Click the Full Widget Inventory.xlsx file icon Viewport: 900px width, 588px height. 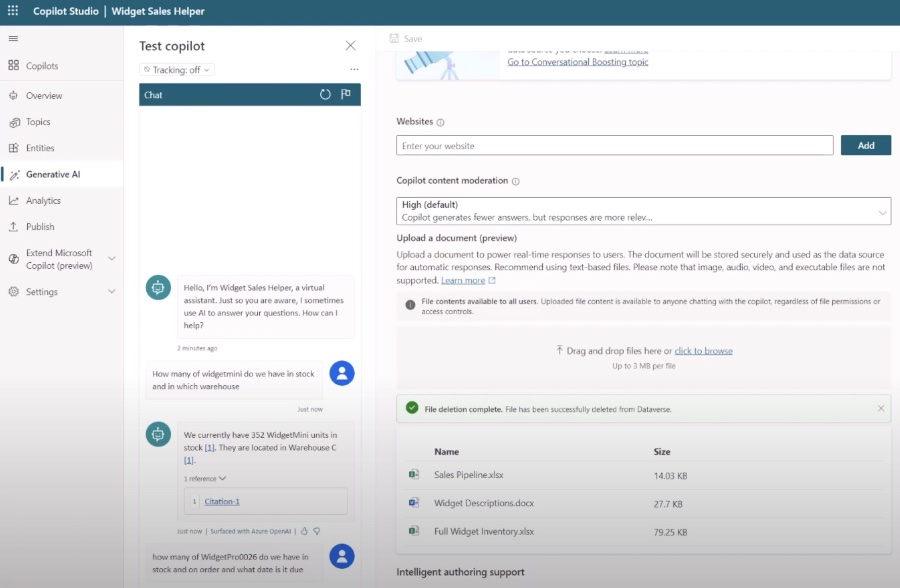coord(413,531)
